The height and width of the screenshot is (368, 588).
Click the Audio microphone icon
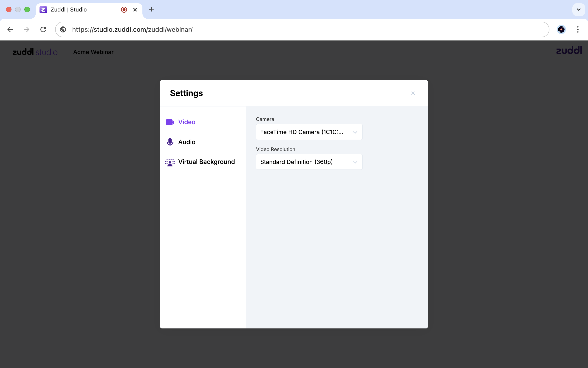click(170, 142)
